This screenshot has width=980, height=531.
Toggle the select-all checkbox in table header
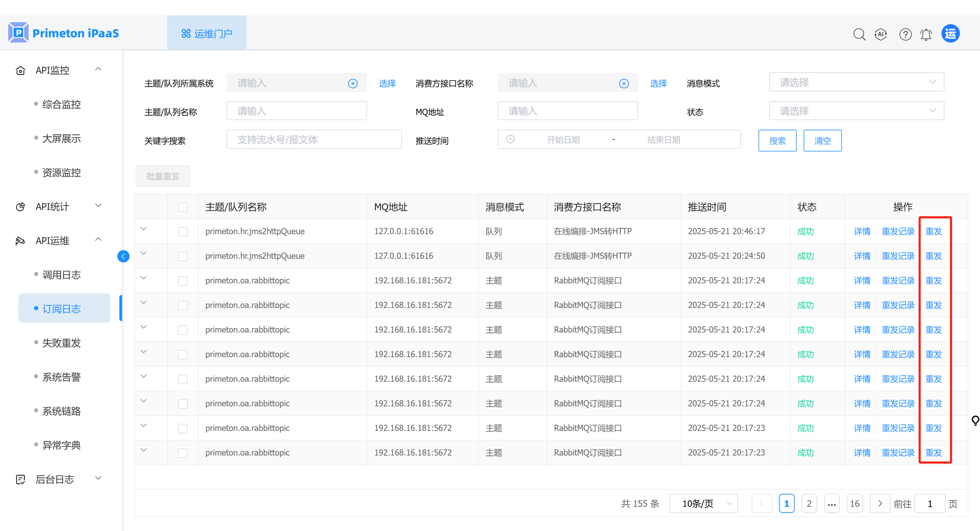[x=183, y=207]
